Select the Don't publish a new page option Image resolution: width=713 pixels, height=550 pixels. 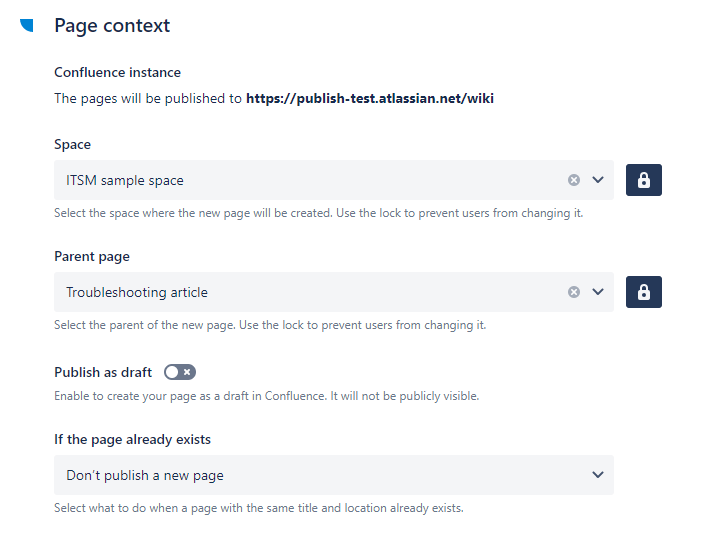click(x=145, y=475)
